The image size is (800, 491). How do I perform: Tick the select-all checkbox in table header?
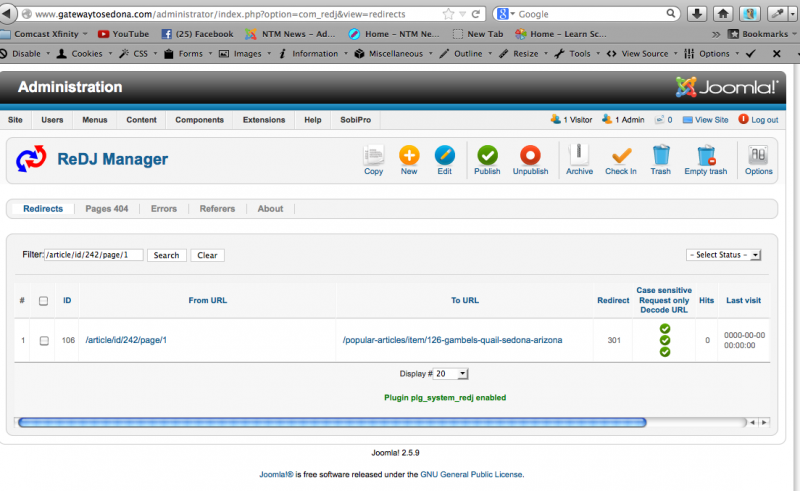point(43,301)
